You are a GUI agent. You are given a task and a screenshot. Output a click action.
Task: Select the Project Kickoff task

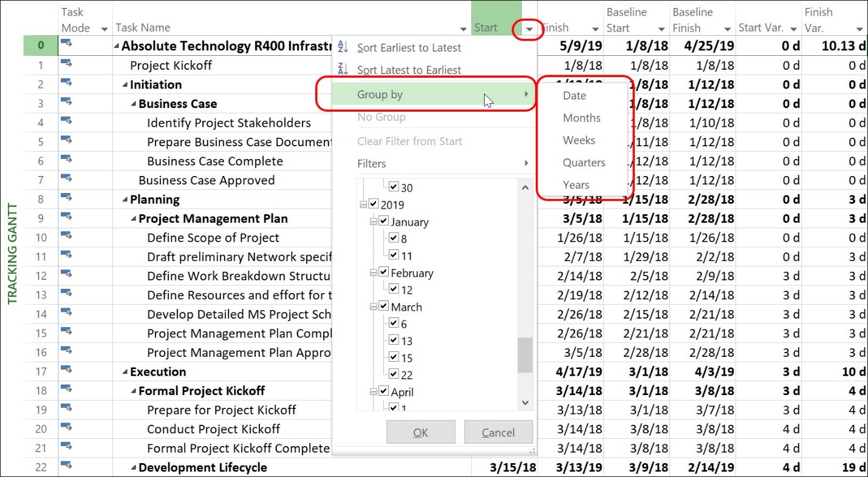pos(171,66)
